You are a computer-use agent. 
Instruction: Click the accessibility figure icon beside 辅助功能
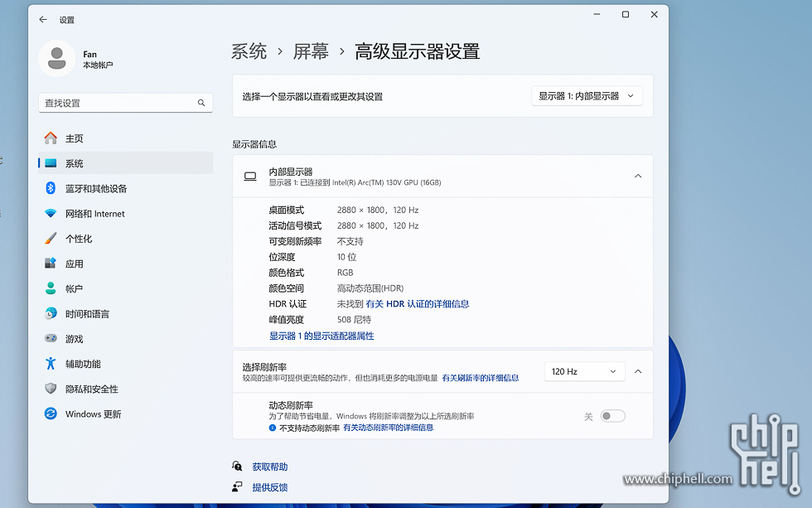click(x=51, y=364)
